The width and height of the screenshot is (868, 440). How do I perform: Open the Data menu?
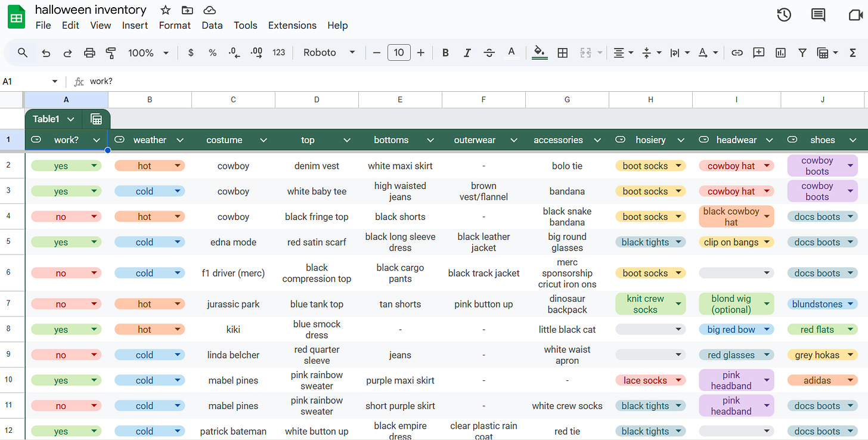[x=212, y=25]
